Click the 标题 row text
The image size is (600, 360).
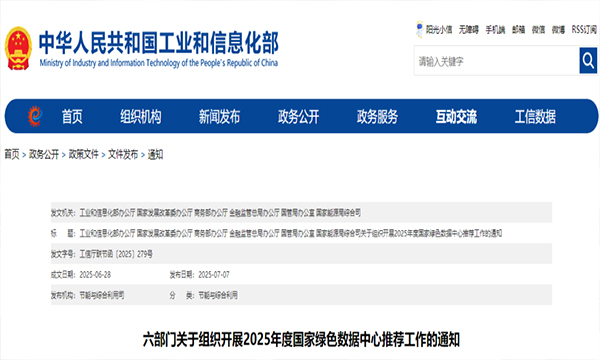[x=276, y=233]
